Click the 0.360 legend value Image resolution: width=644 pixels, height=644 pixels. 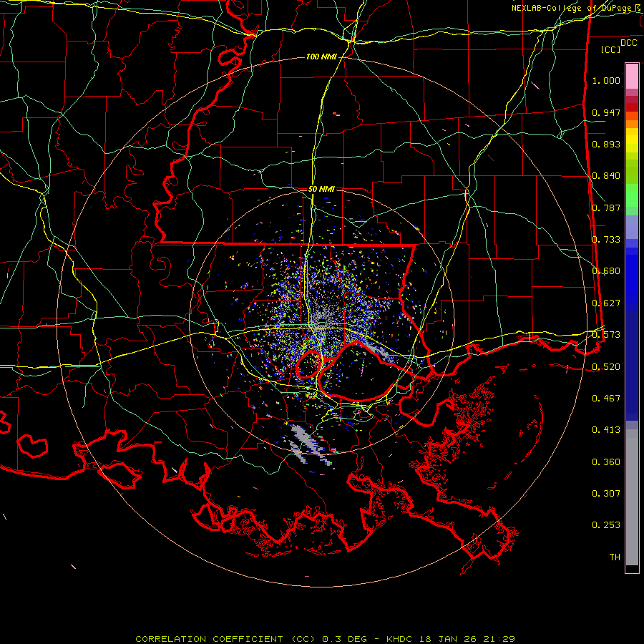pos(606,462)
